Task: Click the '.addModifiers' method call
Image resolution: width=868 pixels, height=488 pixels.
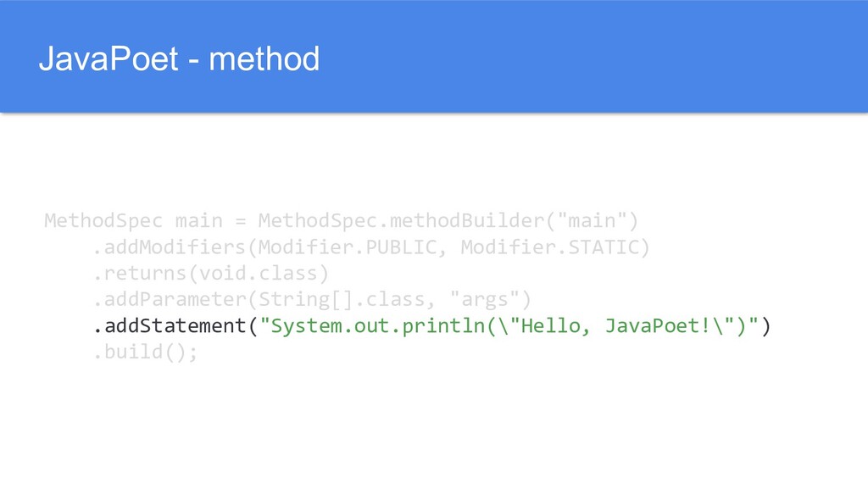Action: click(x=170, y=248)
